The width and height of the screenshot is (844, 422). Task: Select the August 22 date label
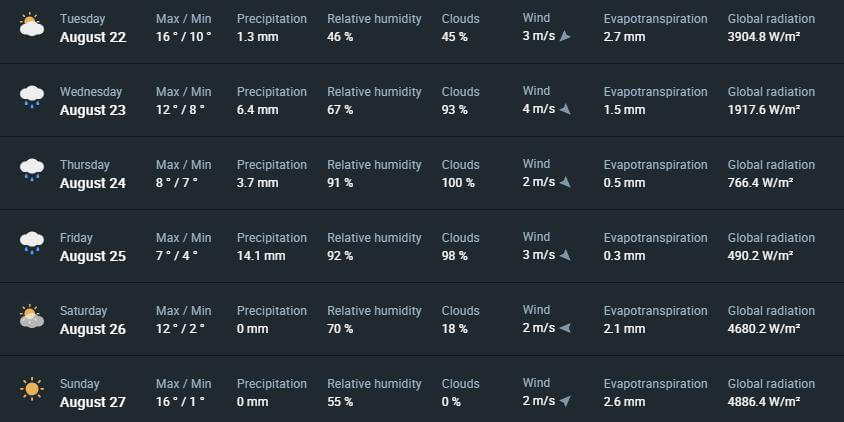pos(93,37)
